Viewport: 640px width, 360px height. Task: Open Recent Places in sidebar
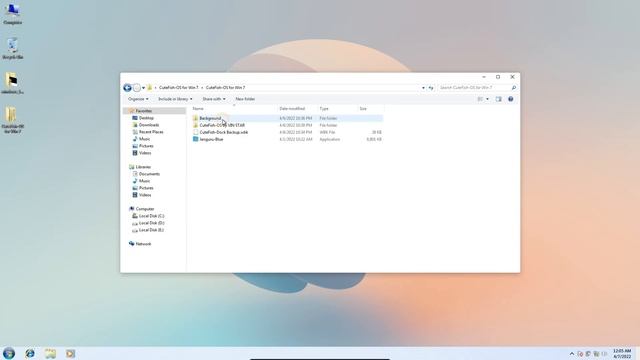(x=151, y=132)
